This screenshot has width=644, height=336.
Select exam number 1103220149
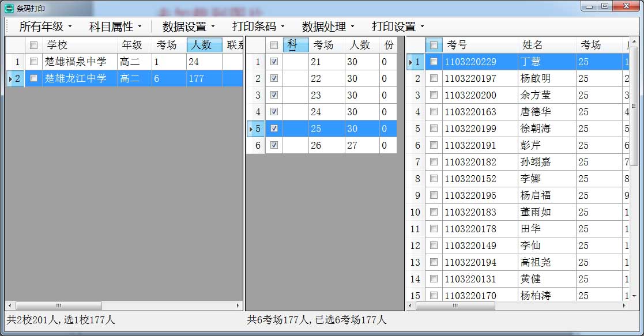tap(480, 245)
